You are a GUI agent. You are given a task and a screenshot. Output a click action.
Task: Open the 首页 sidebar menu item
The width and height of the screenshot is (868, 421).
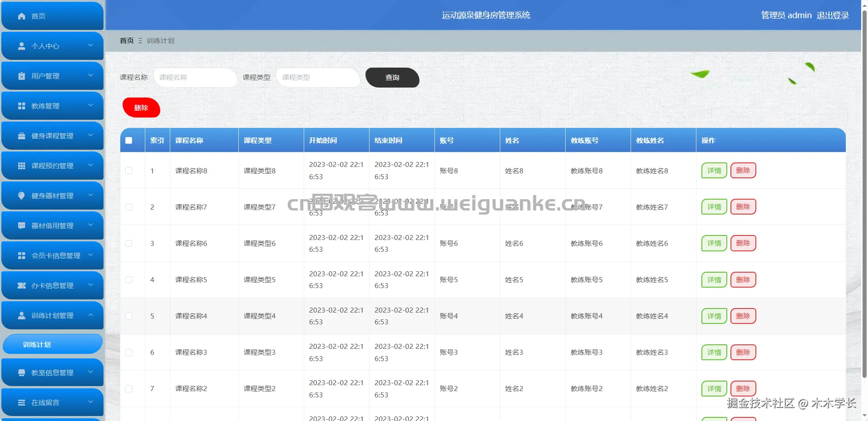pyautogui.click(x=53, y=16)
